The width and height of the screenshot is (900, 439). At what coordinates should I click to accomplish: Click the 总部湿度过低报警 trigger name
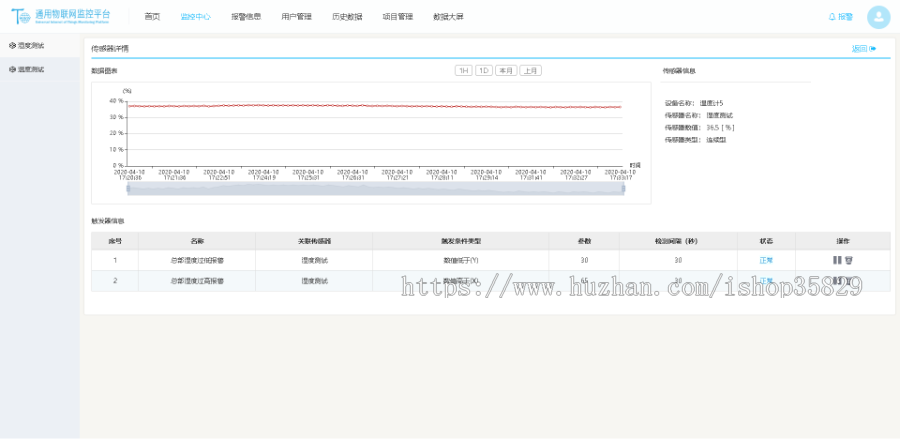tap(197, 260)
